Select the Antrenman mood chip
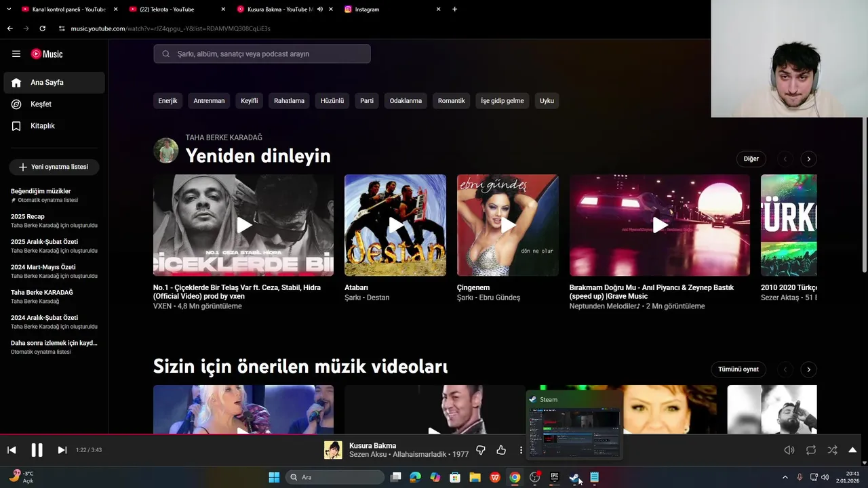Viewport: 868px width, 488px height. click(x=209, y=101)
